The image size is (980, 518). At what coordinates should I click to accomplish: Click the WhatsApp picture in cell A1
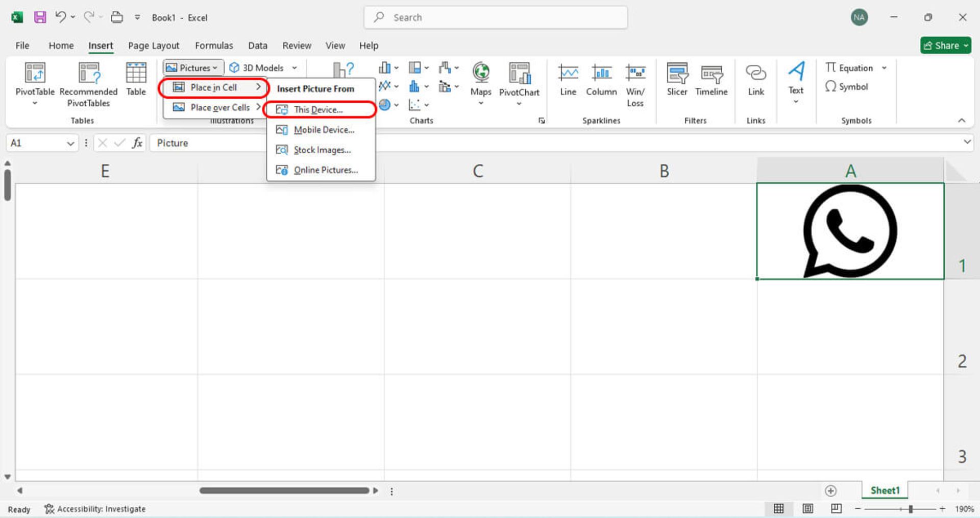pos(850,231)
